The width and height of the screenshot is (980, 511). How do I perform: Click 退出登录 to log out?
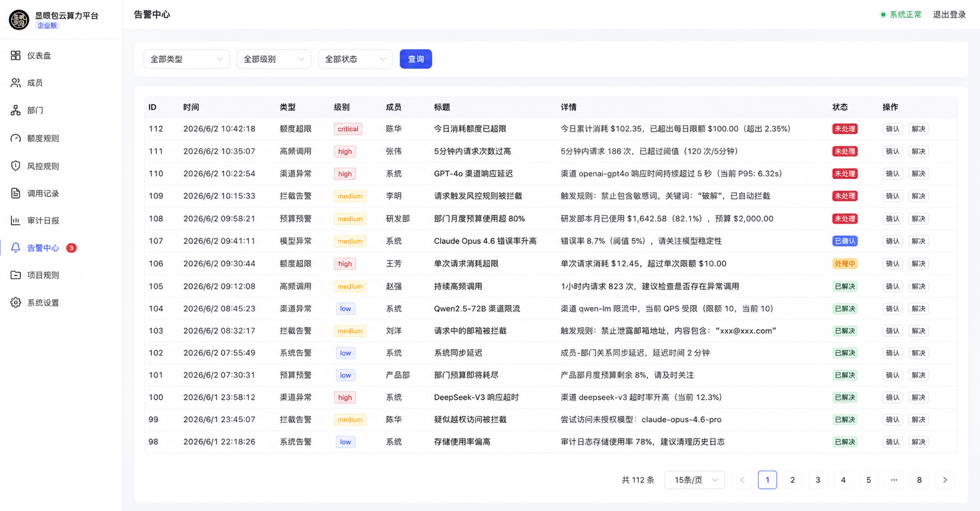point(950,15)
